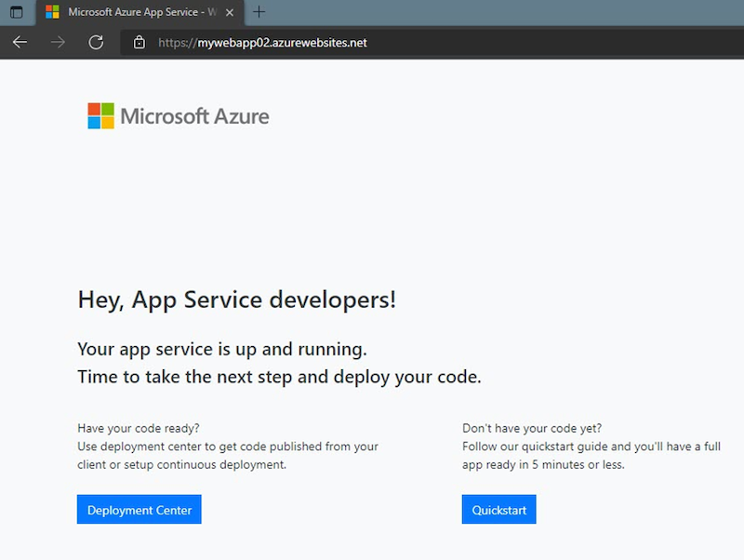Click the Microsoft favicon on the tab
744x560 pixels.
click(53, 12)
